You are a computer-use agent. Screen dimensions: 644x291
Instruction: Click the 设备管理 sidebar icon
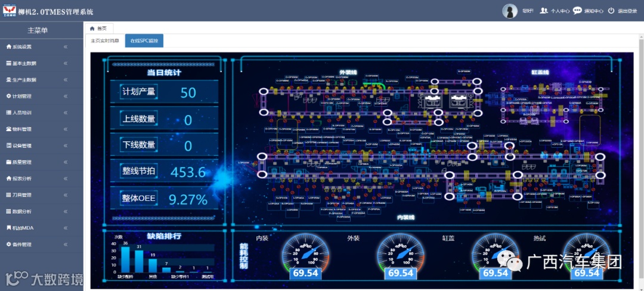[8, 145]
